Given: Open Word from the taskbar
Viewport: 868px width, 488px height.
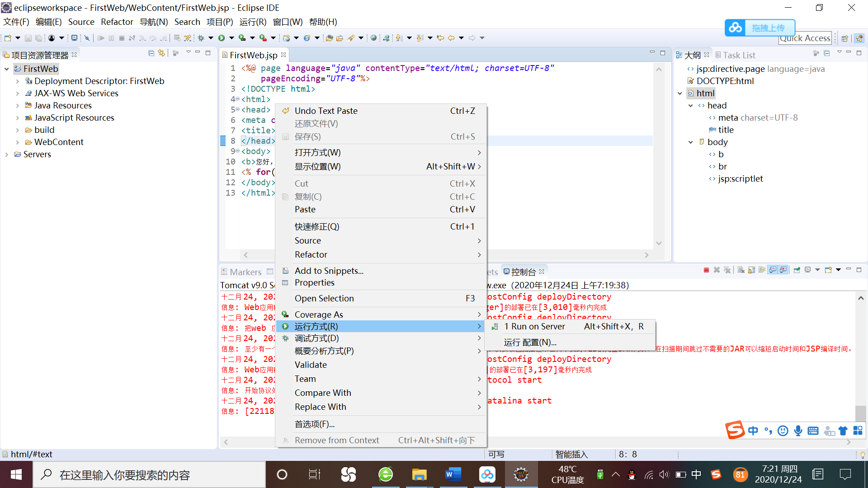Looking at the screenshot, I should (453, 474).
